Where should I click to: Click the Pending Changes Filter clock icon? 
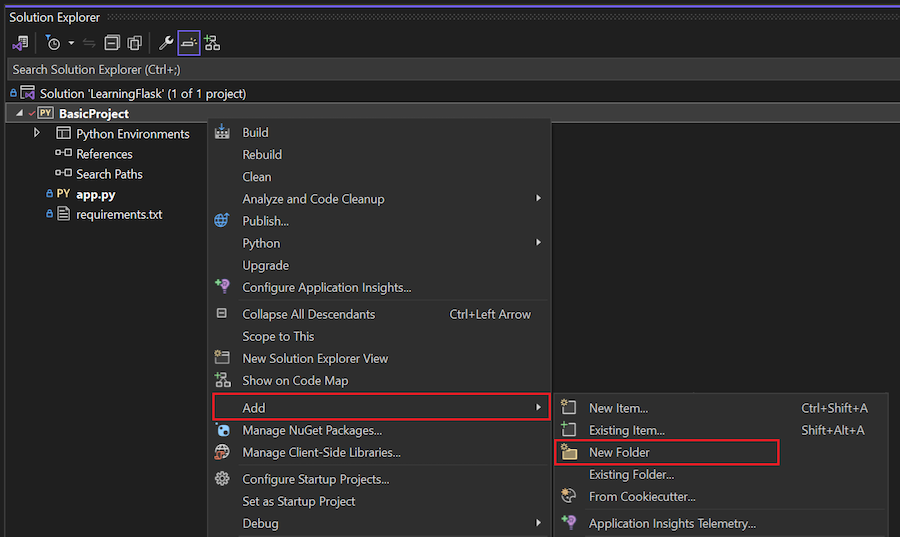(53, 43)
